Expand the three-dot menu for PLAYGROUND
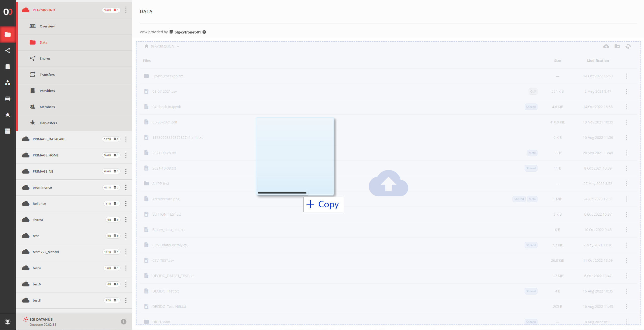The height and width of the screenshot is (330, 644). 126,10
